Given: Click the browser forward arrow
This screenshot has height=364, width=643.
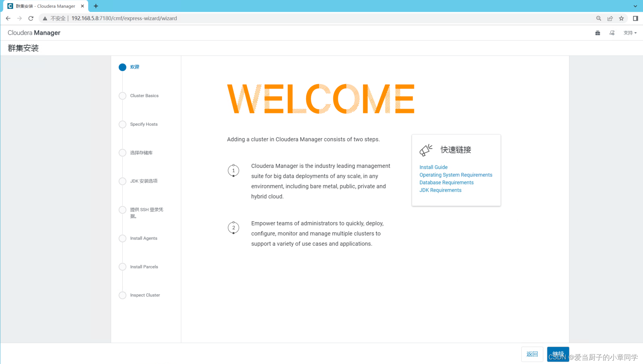Looking at the screenshot, I should point(19,18).
